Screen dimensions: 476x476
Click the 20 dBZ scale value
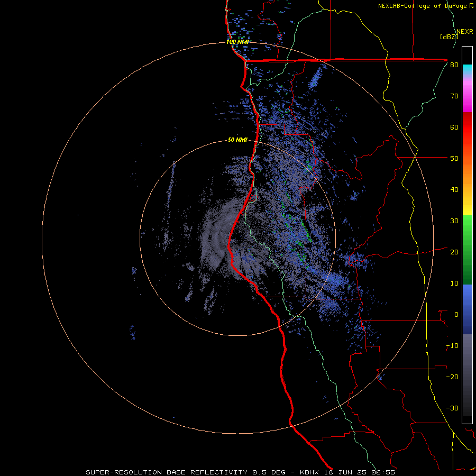454,252
